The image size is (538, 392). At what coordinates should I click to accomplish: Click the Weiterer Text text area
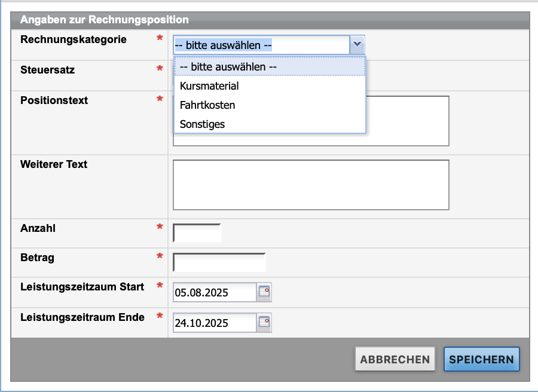point(311,184)
